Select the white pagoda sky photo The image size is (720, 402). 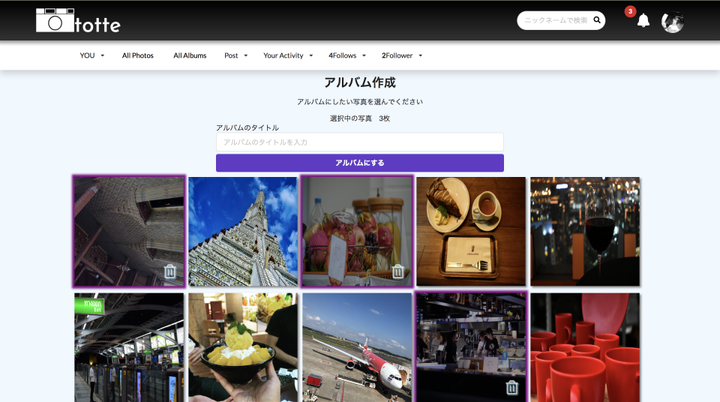pos(243,232)
